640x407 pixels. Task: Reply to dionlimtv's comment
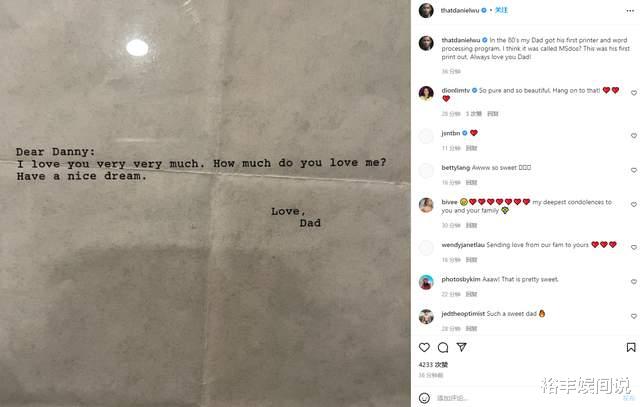pos(493,114)
